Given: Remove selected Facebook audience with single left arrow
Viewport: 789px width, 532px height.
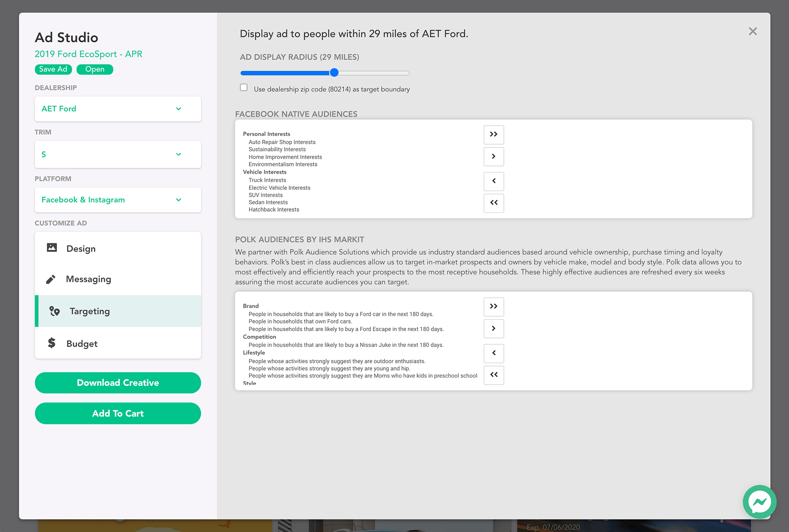Looking at the screenshot, I should pyautogui.click(x=494, y=181).
